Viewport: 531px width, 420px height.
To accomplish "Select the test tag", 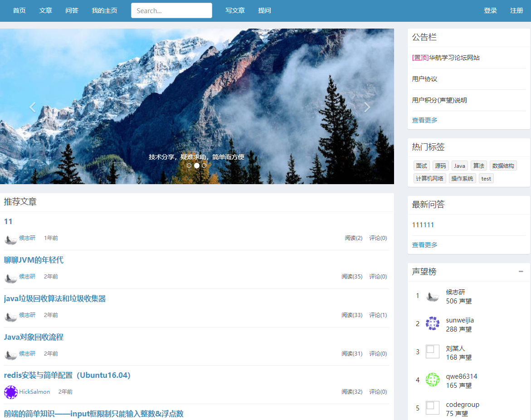I will 486,179.
